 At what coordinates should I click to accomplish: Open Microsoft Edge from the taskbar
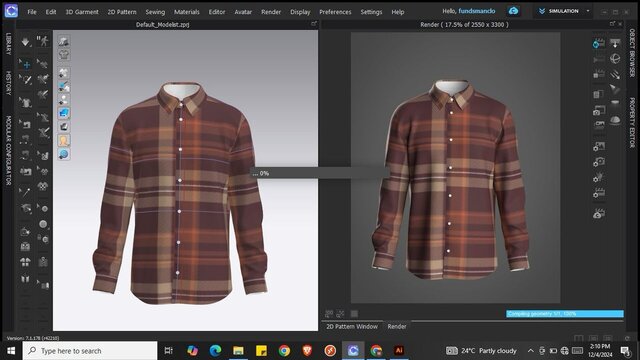[216, 351]
